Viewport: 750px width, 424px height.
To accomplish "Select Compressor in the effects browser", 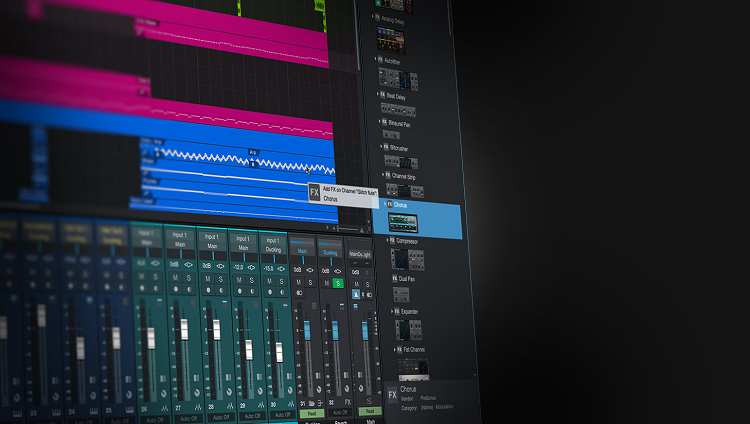I will click(407, 241).
